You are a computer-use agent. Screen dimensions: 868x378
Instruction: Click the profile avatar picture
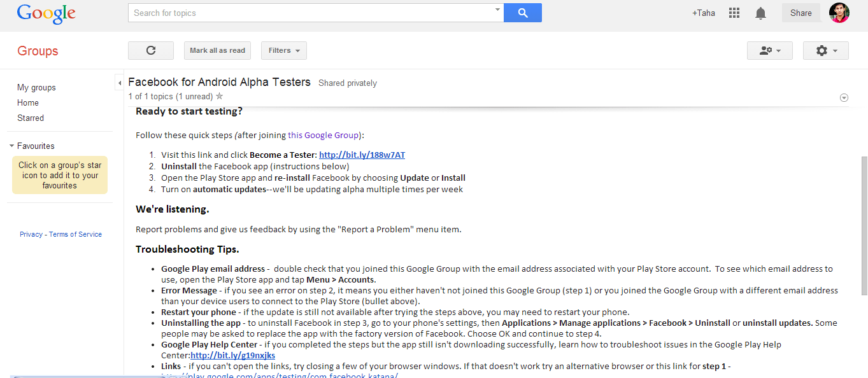click(839, 13)
